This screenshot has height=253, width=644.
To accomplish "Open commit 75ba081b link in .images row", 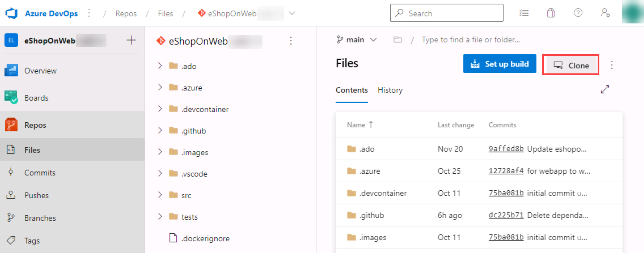I will pyautogui.click(x=506, y=237).
